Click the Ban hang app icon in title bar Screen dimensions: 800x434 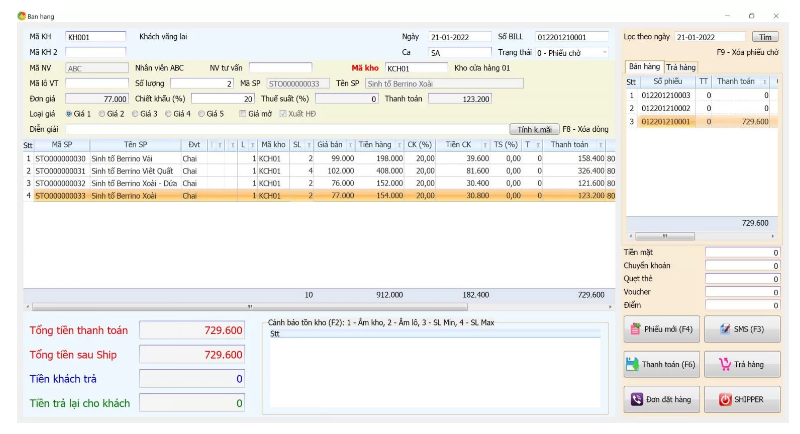click(6, 16)
